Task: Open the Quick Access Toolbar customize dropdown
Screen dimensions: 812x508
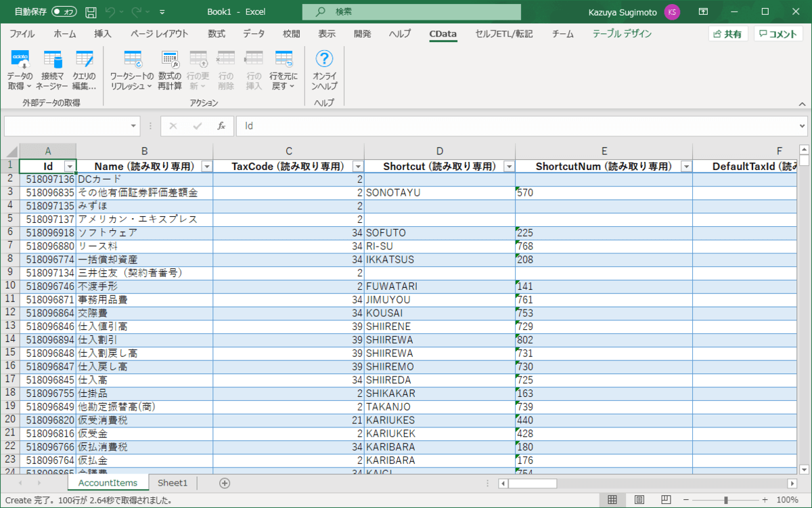Action: [162, 12]
